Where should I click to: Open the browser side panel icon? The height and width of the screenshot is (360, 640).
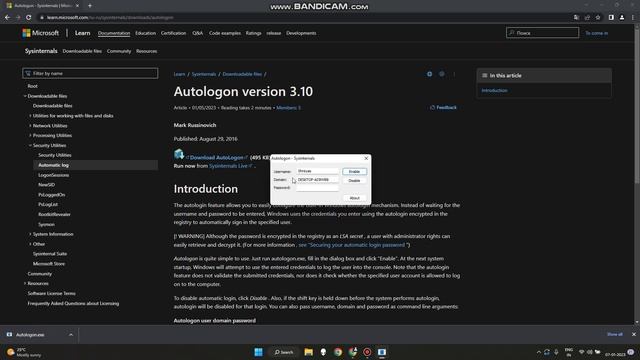[x=611, y=18]
